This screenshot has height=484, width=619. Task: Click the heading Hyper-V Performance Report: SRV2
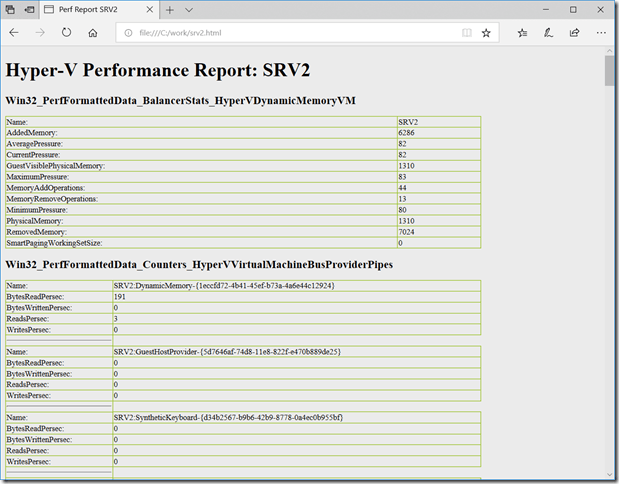158,70
